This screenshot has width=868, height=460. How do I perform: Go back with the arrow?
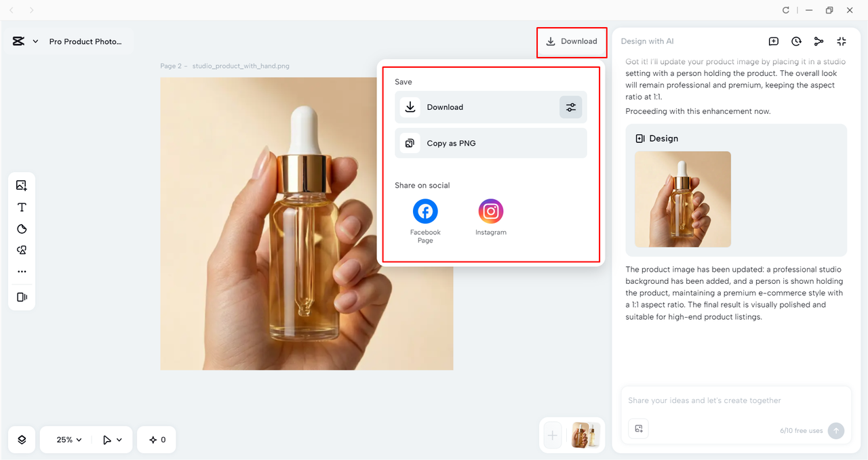[12, 10]
